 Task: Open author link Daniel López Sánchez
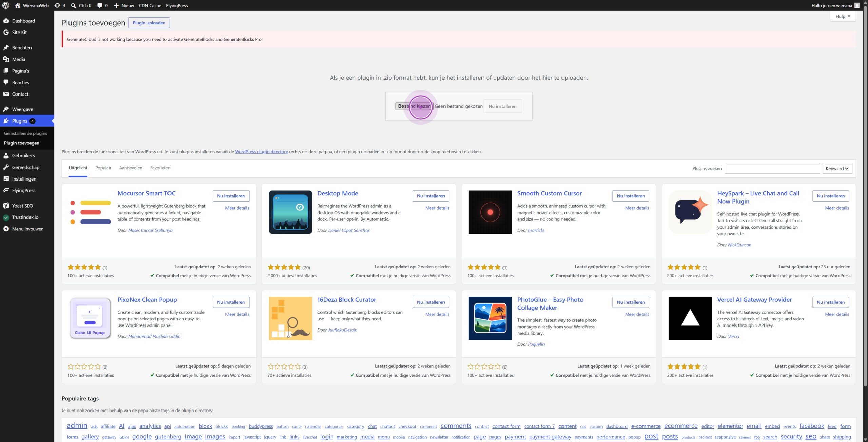[x=349, y=230]
